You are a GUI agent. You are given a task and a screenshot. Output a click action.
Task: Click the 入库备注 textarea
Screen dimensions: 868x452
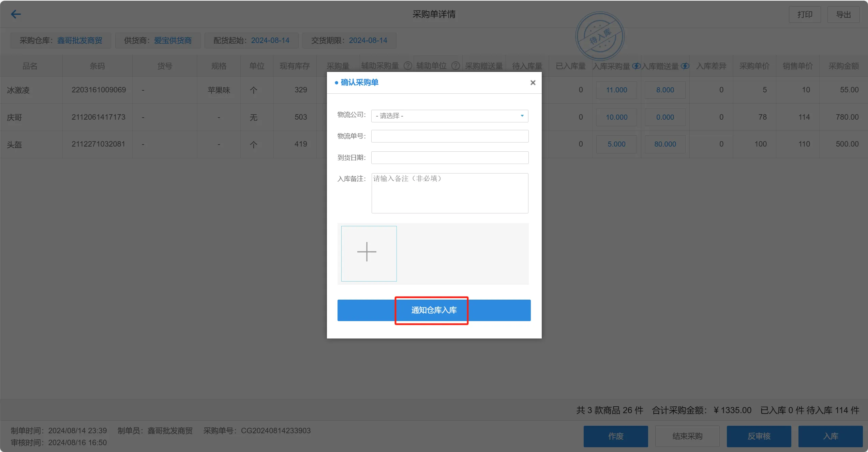[449, 193]
